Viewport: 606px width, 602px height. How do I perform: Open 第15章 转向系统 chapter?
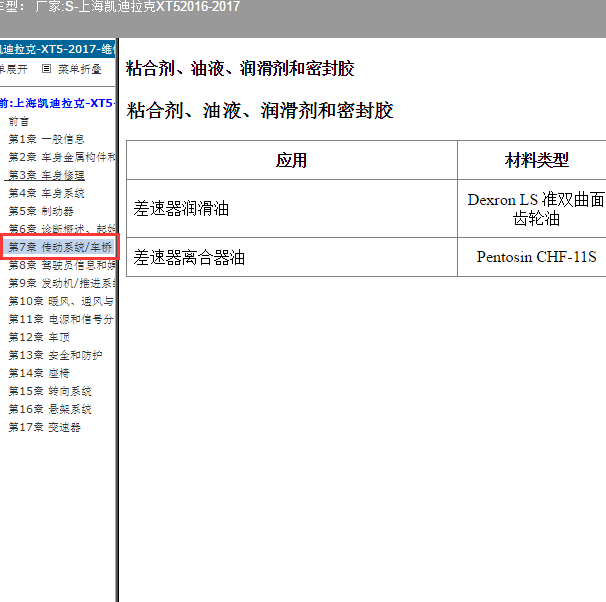(50, 391)
